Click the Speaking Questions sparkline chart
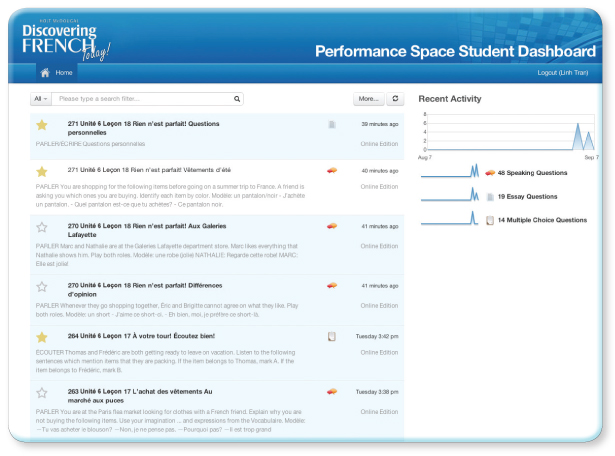The height and width of the screenshot is (456, 615). (x=450, y=171)
